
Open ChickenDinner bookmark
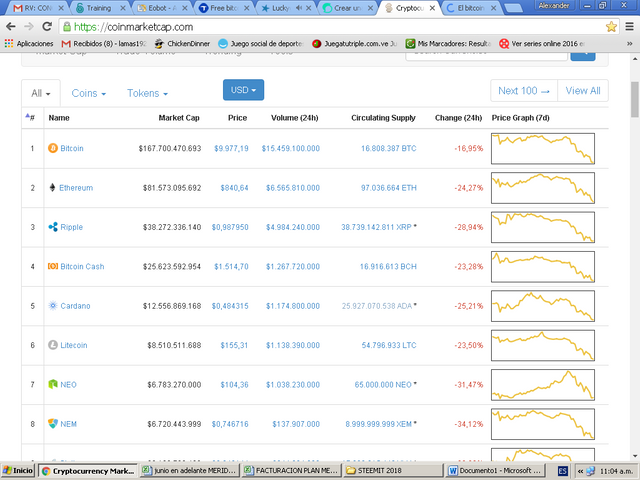182,43
